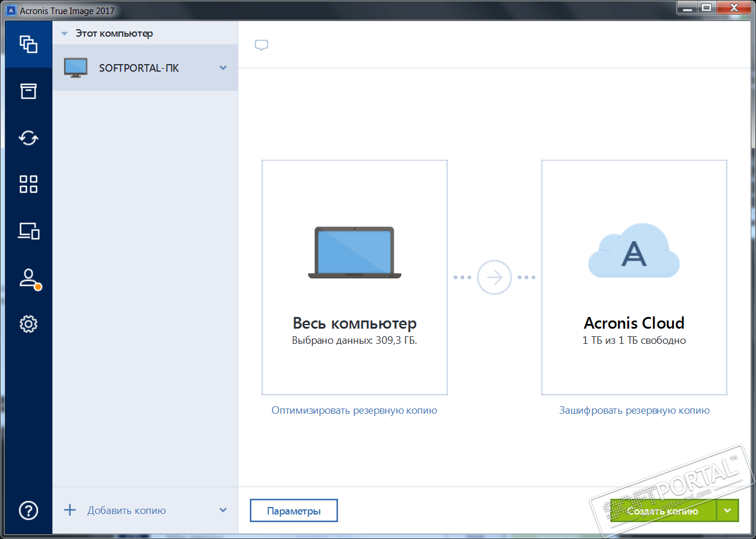Screen dimensions: 756x539
Task: Click the Acronis Cloud destination title
Action: coord(634,323)
